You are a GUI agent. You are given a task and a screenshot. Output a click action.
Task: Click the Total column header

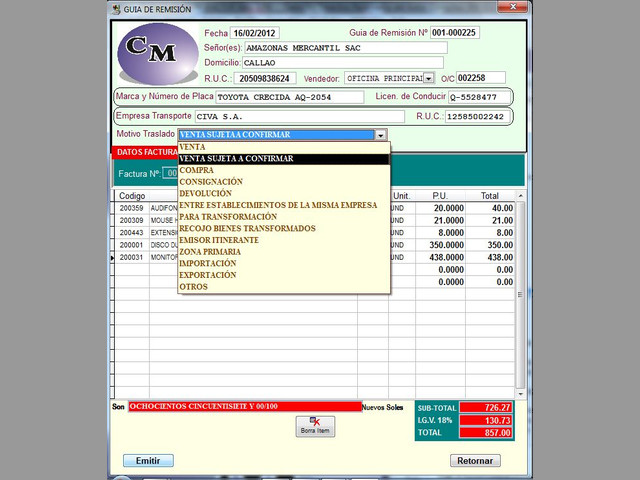point(490,196)
